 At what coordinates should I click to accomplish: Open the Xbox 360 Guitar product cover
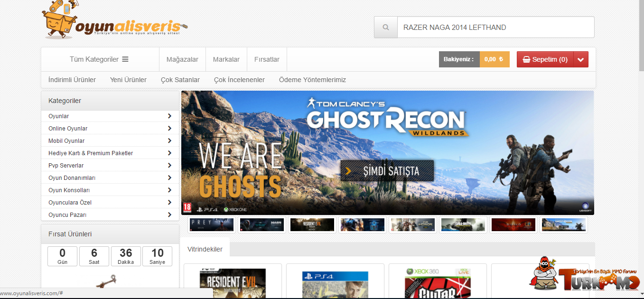[438, 284]
